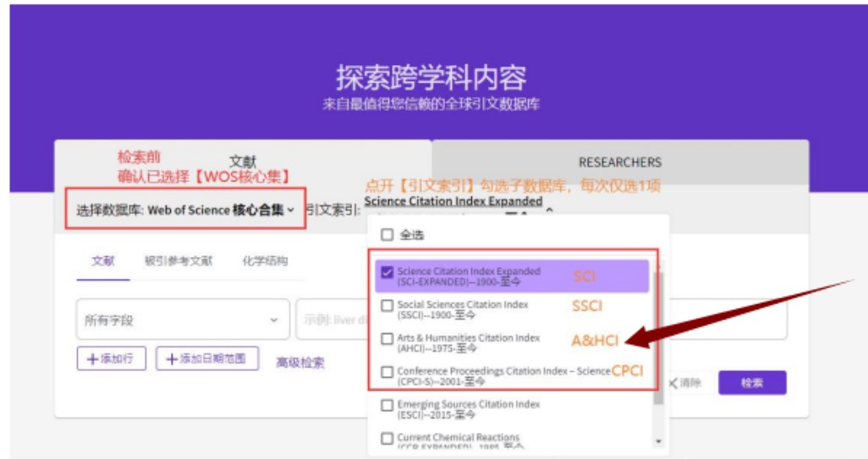
Task: Click the citation index list scrollbar
Action: click(x=658, y=337)
